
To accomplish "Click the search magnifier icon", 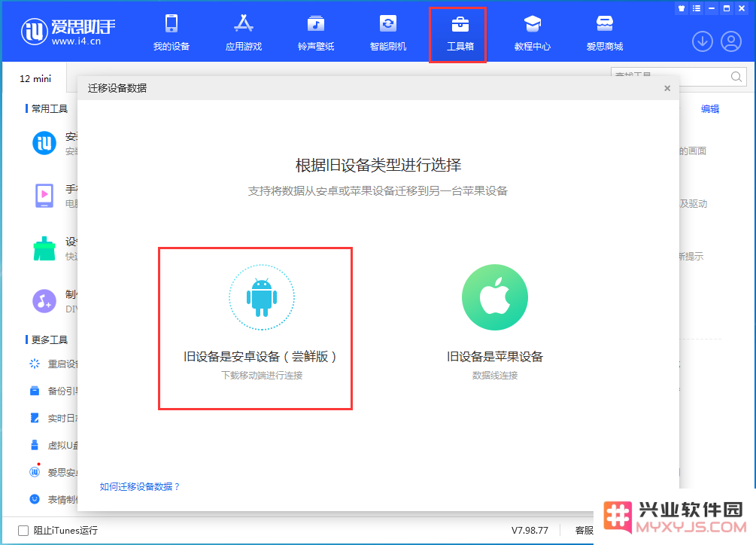I will pyautogui.click(x=736, y=77).
